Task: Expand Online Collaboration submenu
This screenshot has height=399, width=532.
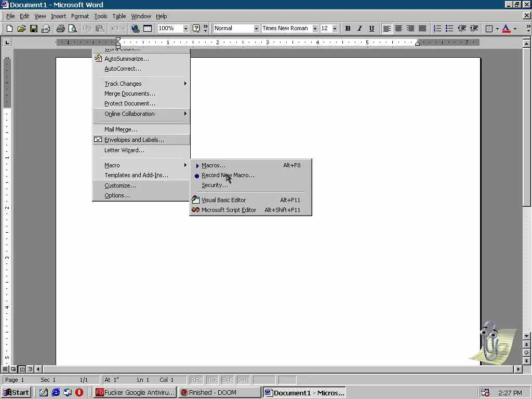Action: [x=141, y=114]
